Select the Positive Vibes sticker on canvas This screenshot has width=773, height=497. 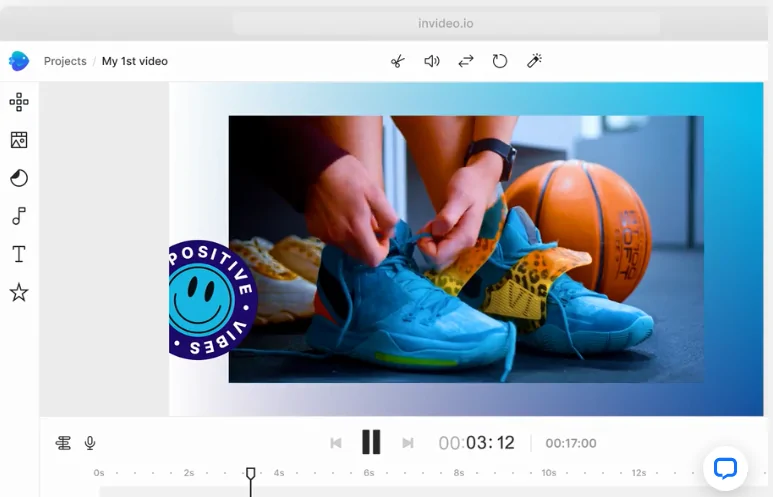point(213,300)
